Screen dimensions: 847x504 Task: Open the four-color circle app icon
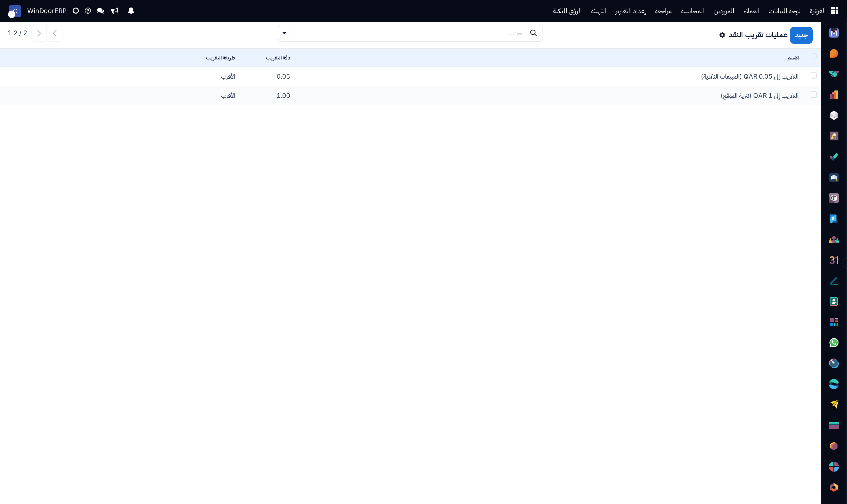834,467
